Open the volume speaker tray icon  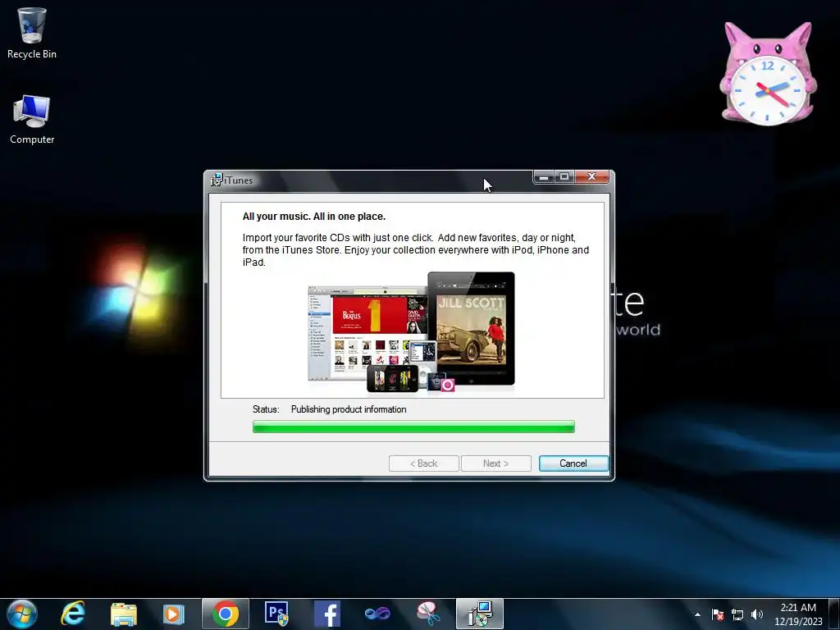[x=757, y=614]
